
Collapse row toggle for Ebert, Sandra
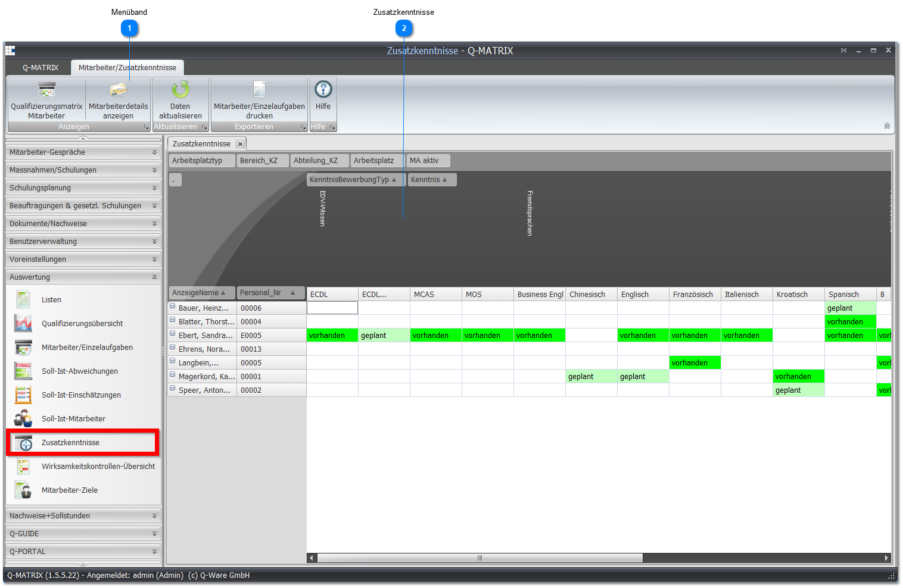(x=173, y=334)
